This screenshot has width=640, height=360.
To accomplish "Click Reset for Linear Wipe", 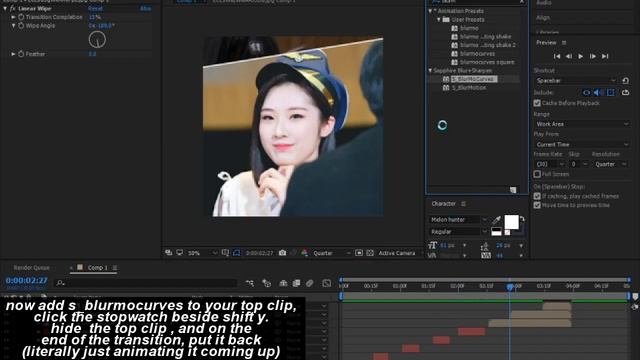I will click(x=95, y=8).
